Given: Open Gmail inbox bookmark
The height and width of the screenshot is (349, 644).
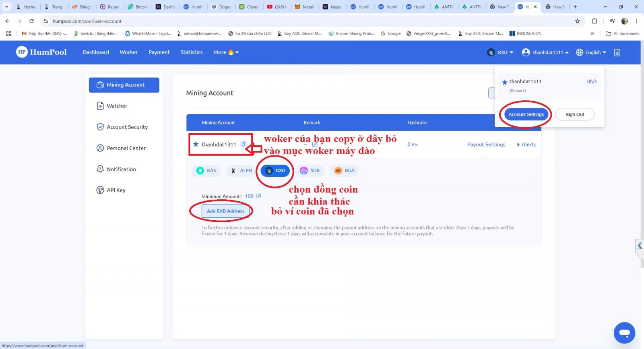Looking at the screenshot, I should pos(44,33).
